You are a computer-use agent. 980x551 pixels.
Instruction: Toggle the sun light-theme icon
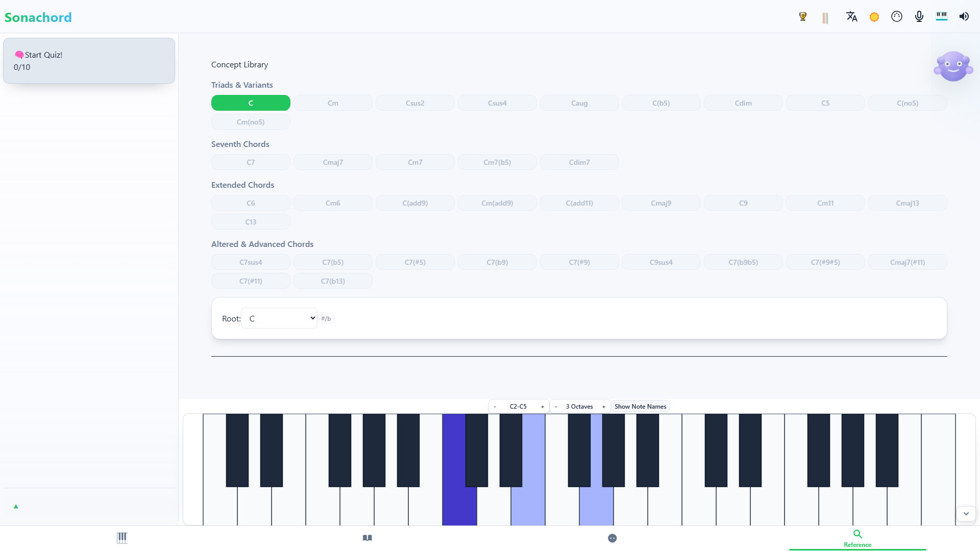point(874,17)
